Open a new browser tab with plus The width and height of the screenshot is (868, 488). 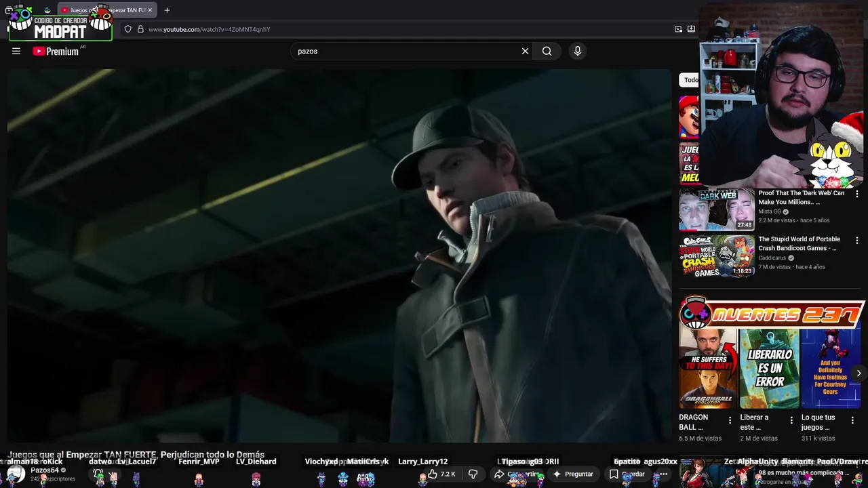167,10
